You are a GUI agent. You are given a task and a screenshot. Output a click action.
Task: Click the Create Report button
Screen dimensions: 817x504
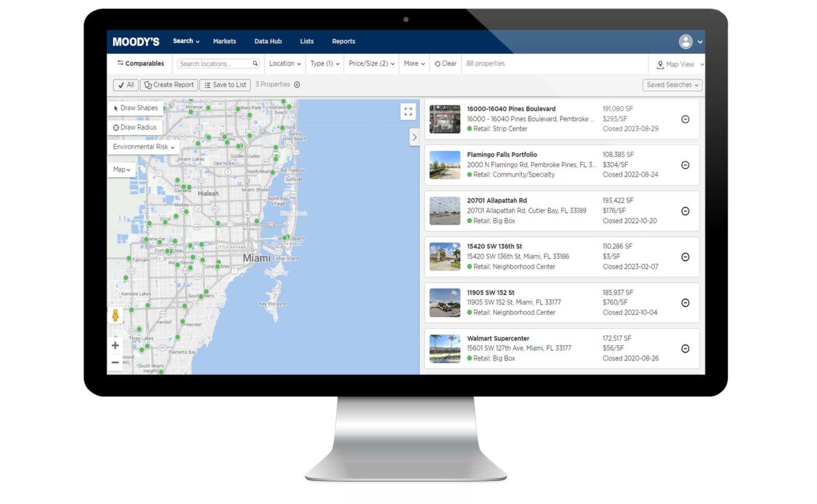[169, 85]
